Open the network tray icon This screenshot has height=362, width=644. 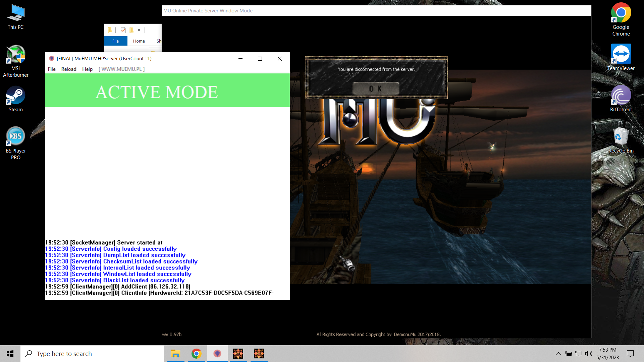pos(579,354)
